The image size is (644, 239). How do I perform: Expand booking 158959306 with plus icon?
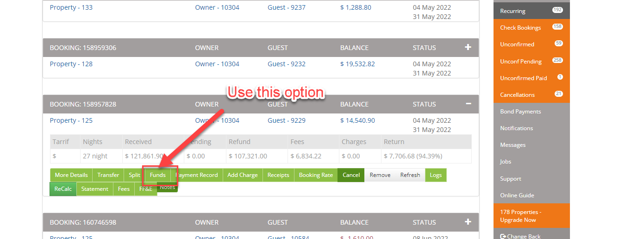pyautogui.click(x=468, y=47)
